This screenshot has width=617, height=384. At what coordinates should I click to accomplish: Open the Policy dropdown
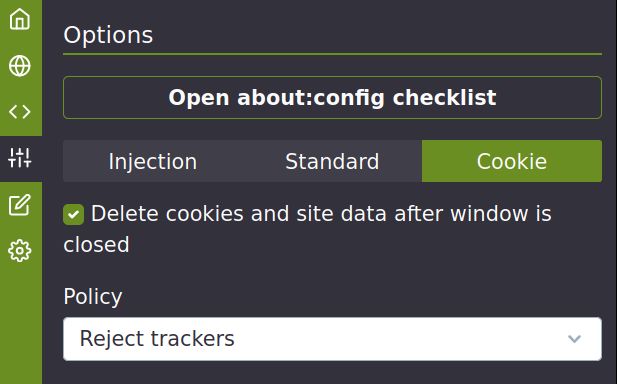(332, 339)
